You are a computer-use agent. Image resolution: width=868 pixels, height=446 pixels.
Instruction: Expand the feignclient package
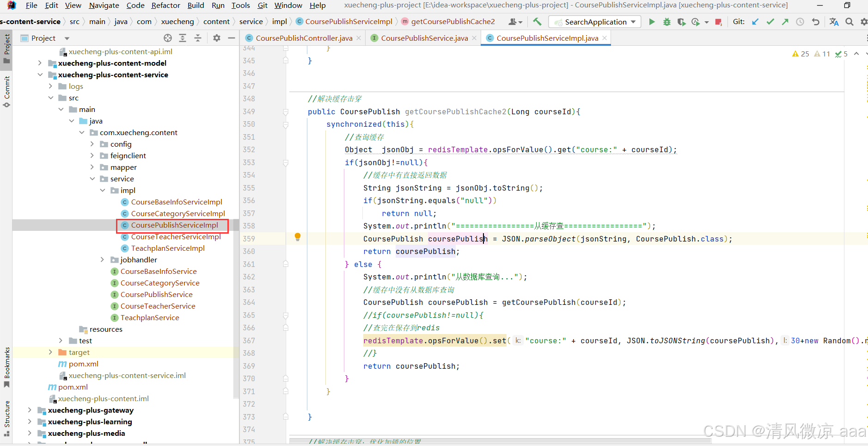(x=92, y=155)
